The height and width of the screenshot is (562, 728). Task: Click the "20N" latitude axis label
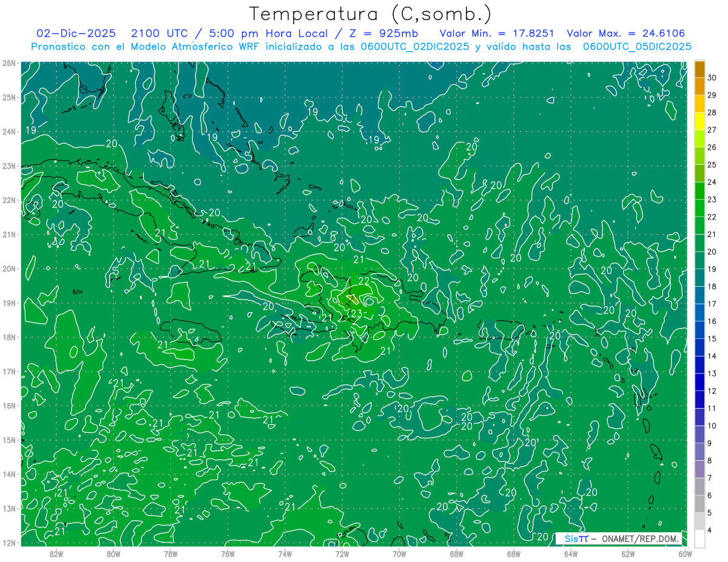(9, 269)
